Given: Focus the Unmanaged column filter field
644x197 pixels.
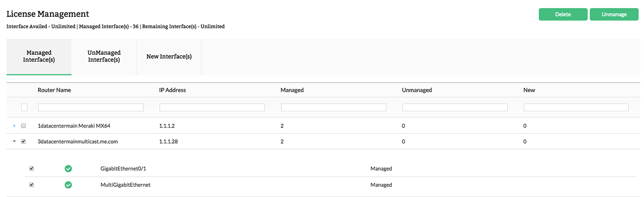Looking at the screenshot, I should 455,107.
